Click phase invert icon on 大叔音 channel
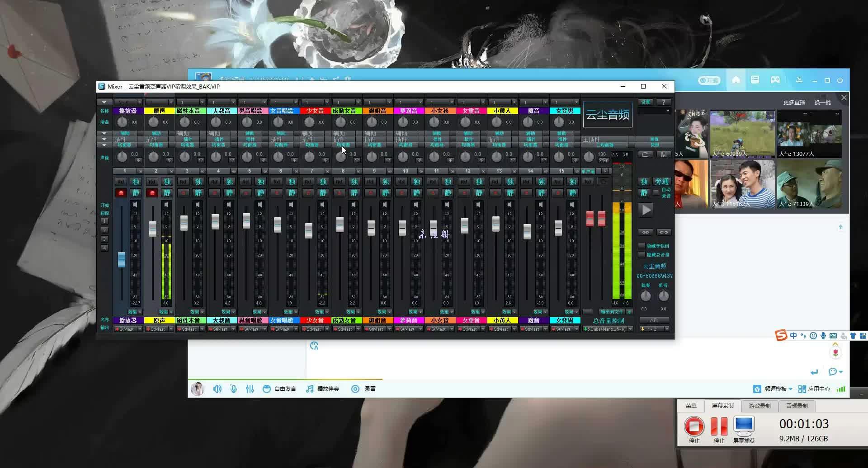This screenshot has height=468, width=868. point(232,160)
